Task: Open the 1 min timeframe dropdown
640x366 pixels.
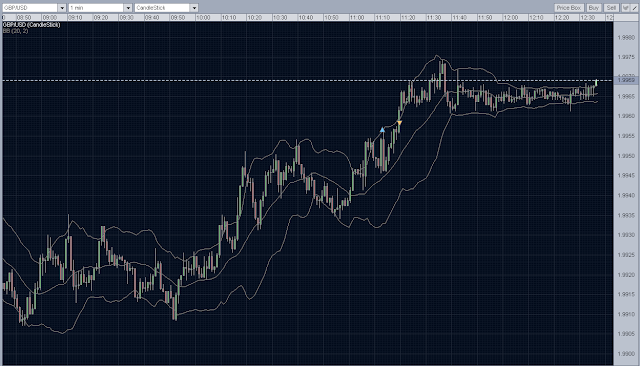Action: 100,8
